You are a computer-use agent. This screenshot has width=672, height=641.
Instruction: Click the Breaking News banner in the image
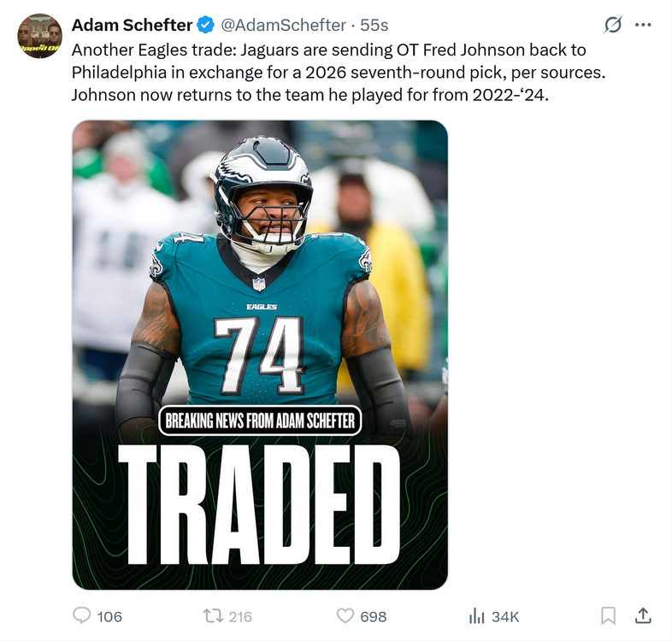coord(260,420)
